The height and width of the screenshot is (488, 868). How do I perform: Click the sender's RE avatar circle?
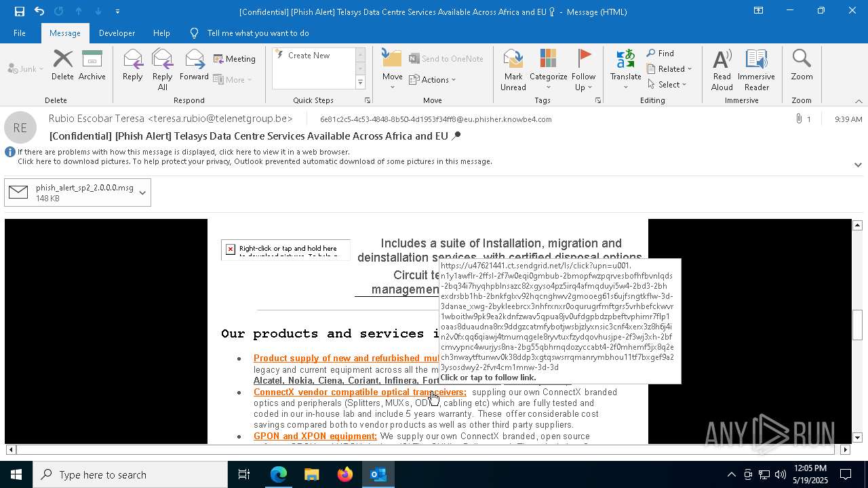tap(20, 127)
